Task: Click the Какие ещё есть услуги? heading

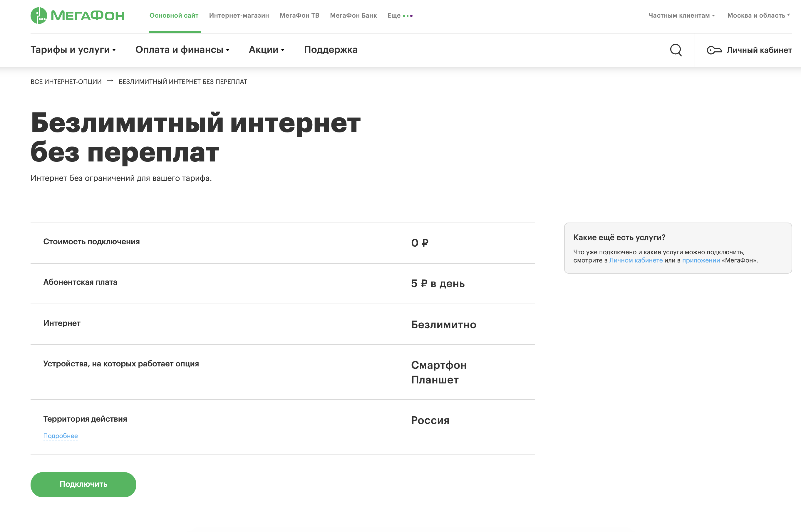Action: [x=619, y=238]
